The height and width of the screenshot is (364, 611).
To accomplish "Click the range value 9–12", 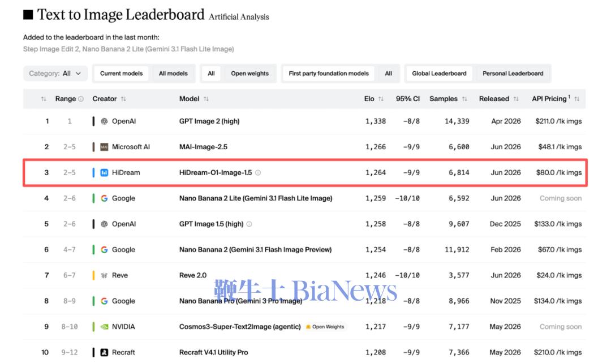I will [x=70, y=352].
